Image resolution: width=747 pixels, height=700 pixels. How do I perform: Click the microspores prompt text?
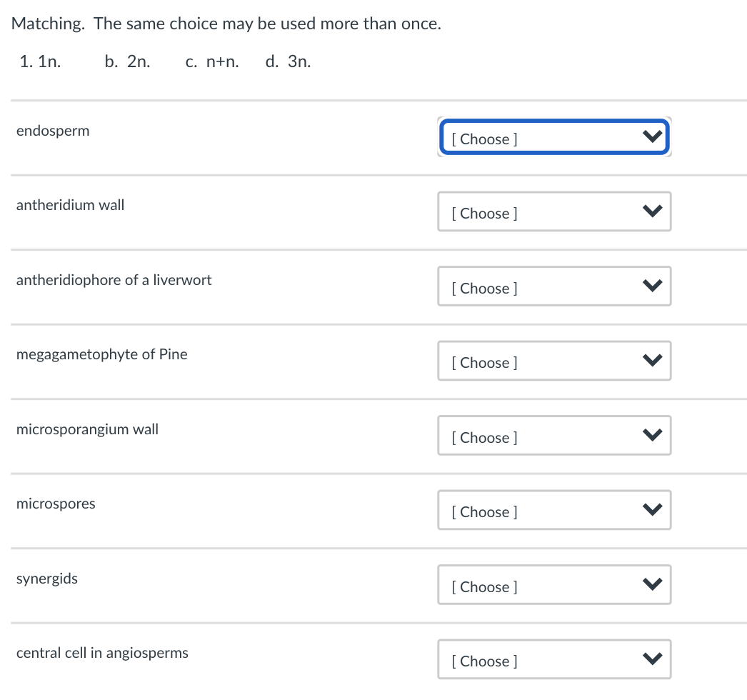pos(56,504)
